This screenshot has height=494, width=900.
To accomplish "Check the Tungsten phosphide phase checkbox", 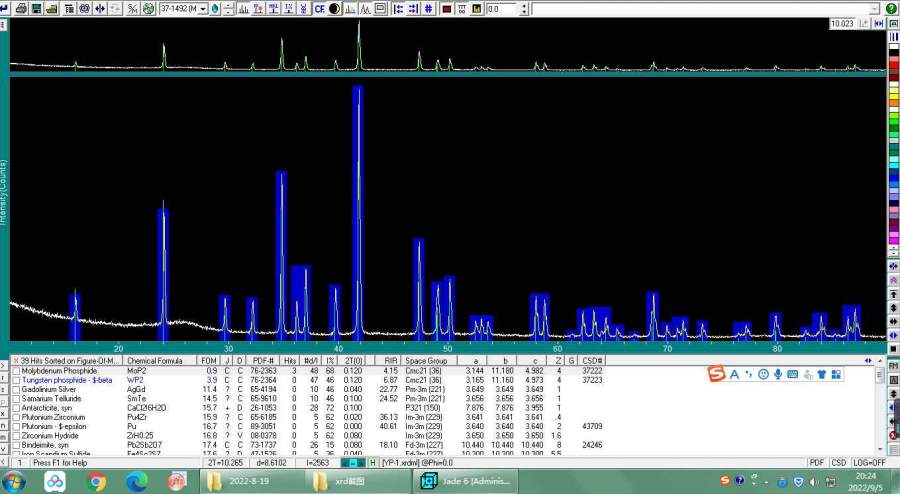I will coord(16,380).
